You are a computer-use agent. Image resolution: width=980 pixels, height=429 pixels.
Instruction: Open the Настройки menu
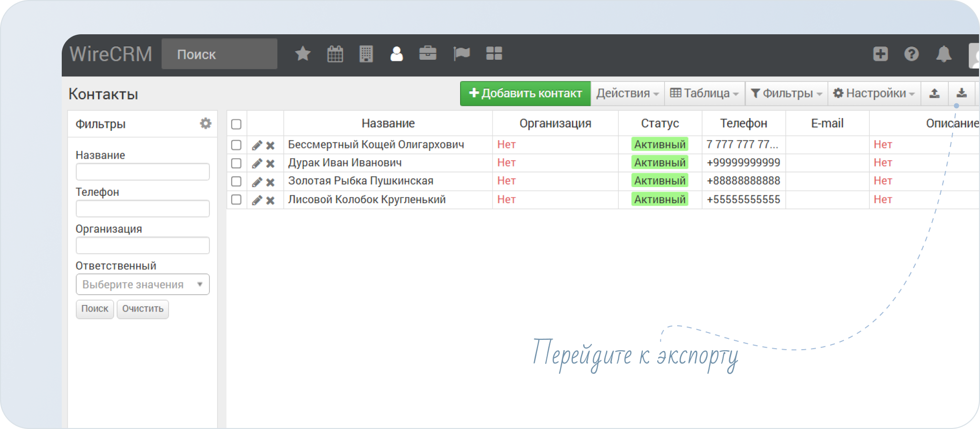point(874,93)
